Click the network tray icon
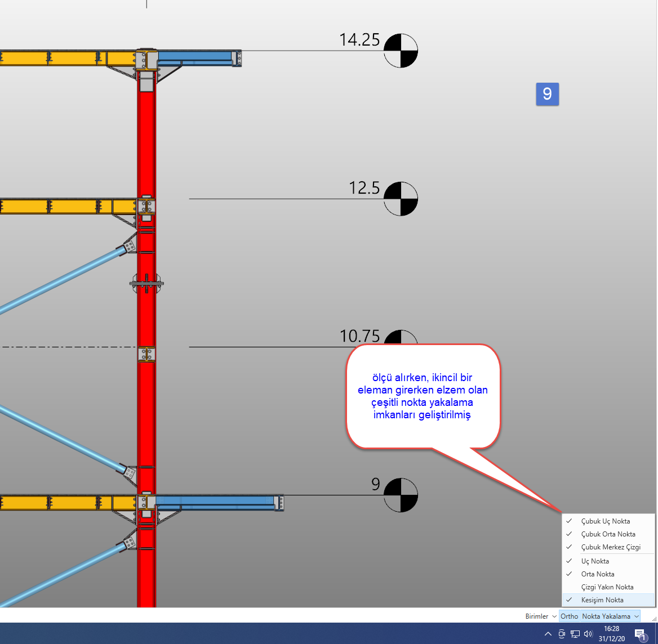The width and height of the screenshot is (658, 644). tap(575, 634)
